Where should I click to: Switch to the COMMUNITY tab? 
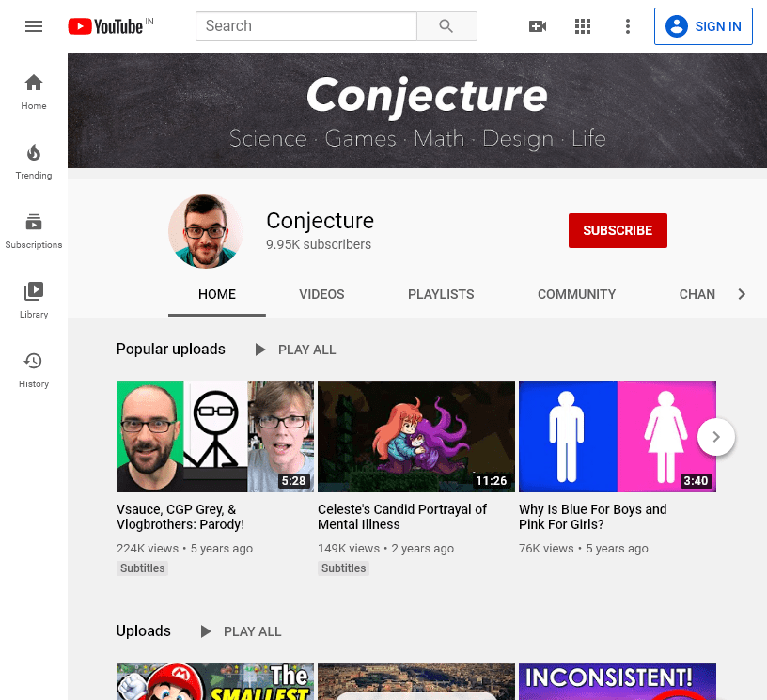[577, 294]
